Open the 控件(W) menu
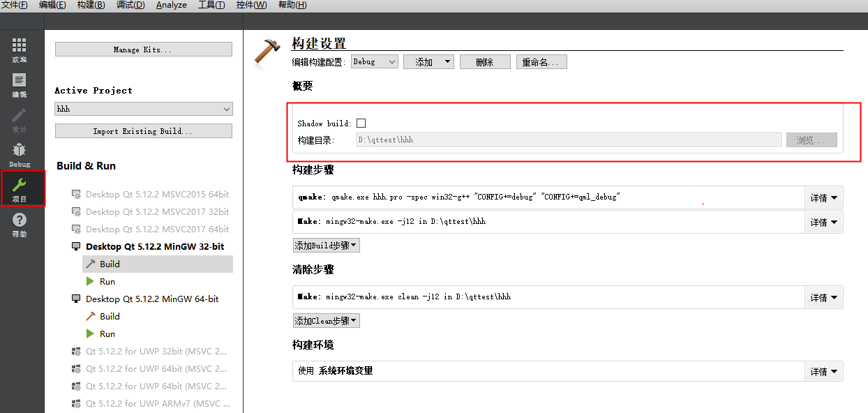 coord(251,5)
